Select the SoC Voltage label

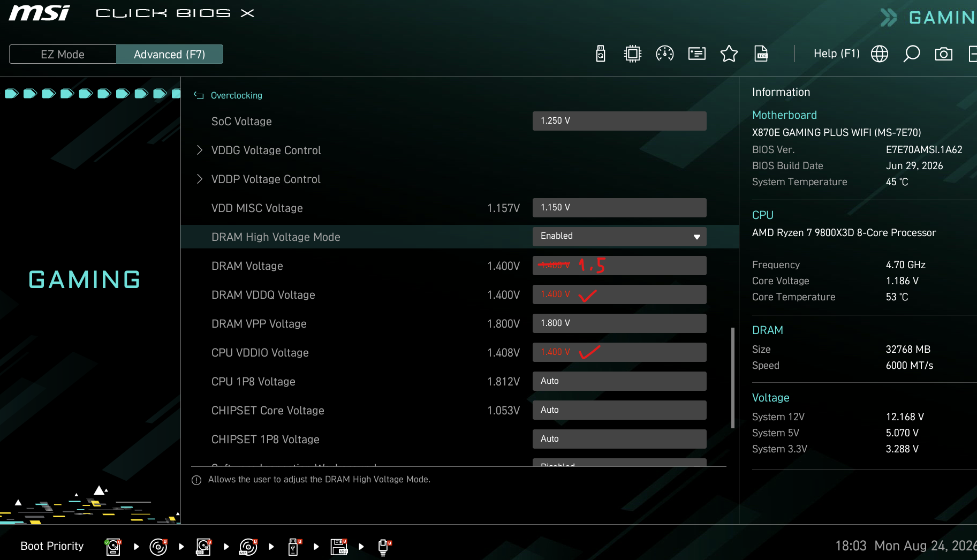coord(241,122)
